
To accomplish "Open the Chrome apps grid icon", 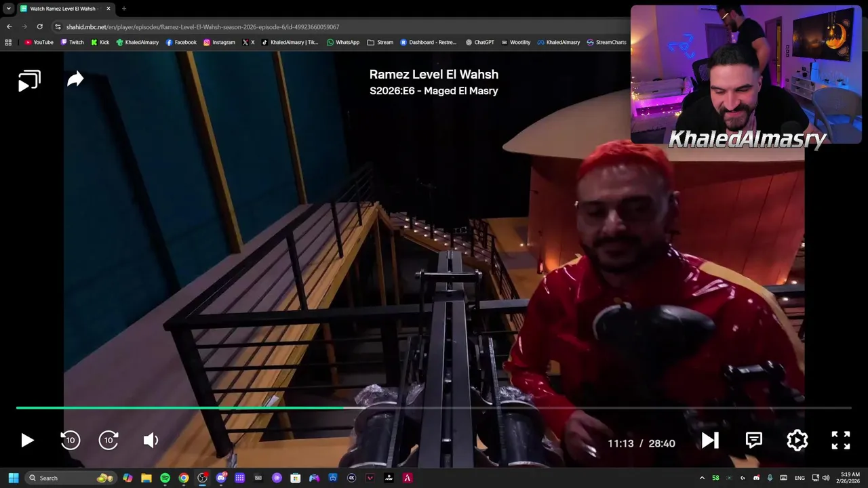I will (x=8, y=42).
